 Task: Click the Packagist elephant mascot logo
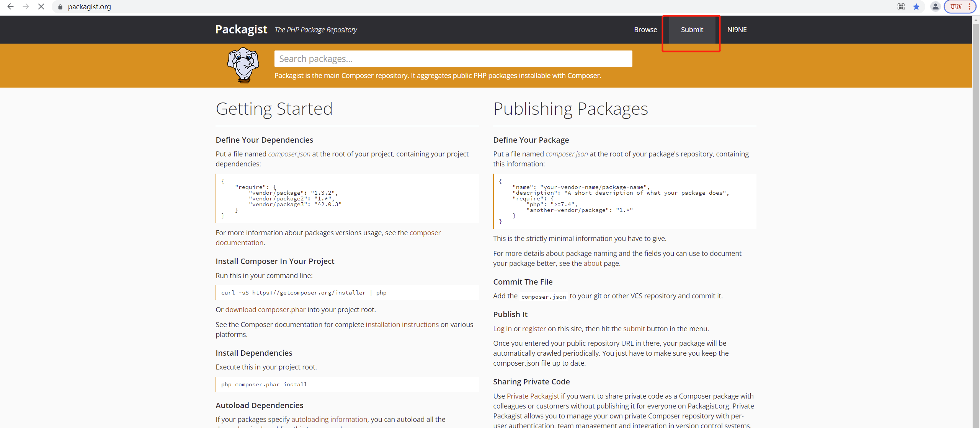[243, 65]
